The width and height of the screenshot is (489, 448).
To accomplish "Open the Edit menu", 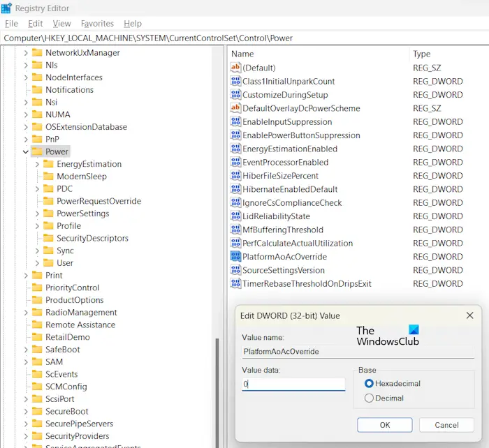I will pos(35,24).
